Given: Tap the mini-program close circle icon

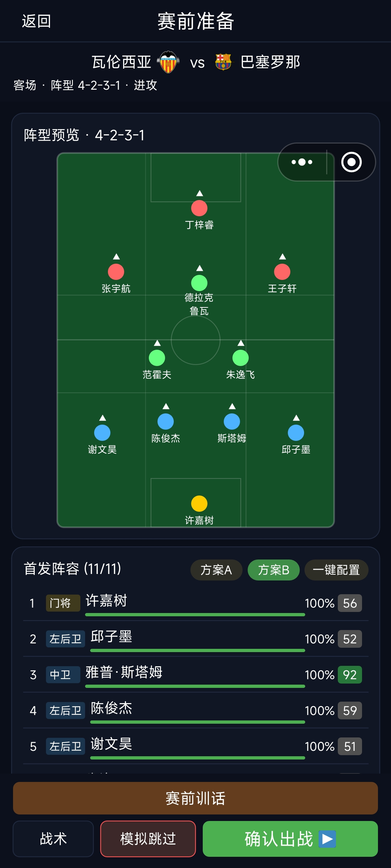Looking at the screenshot, I should 351,162.
